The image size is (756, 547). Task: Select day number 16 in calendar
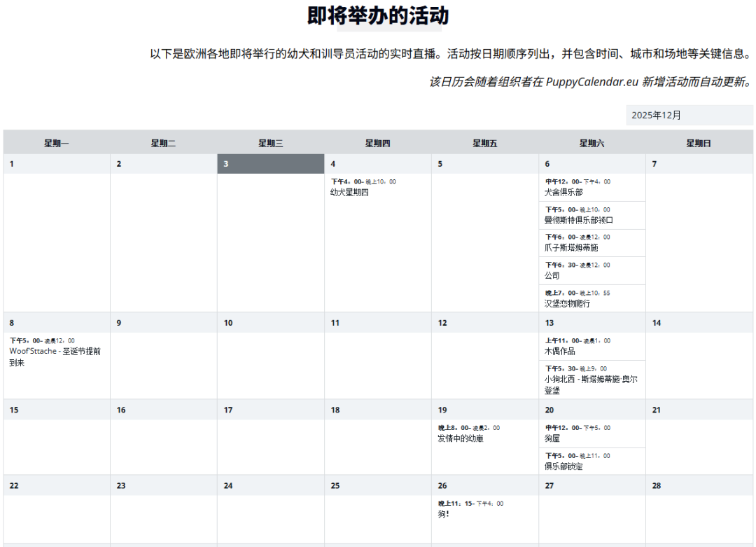coord(121,410)
